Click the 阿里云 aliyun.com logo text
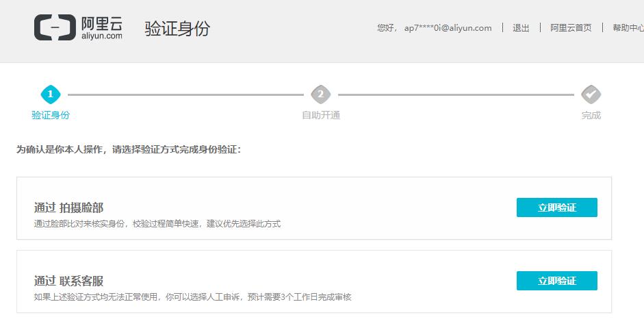 101,27
